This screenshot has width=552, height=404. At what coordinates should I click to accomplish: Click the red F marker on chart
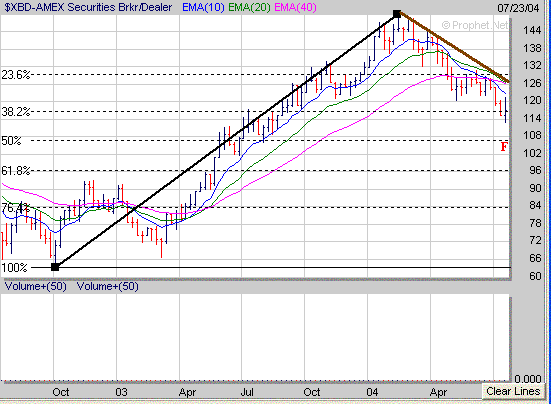pyautogui.click(x=504, y=146)
